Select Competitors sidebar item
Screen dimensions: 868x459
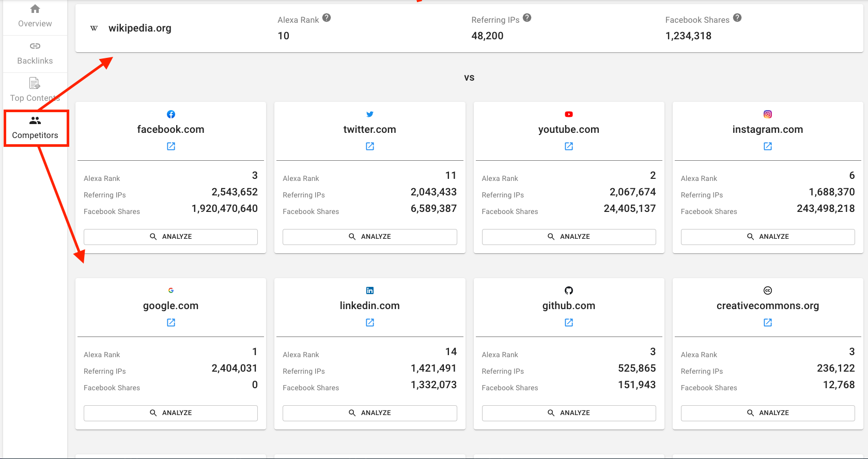35,128
